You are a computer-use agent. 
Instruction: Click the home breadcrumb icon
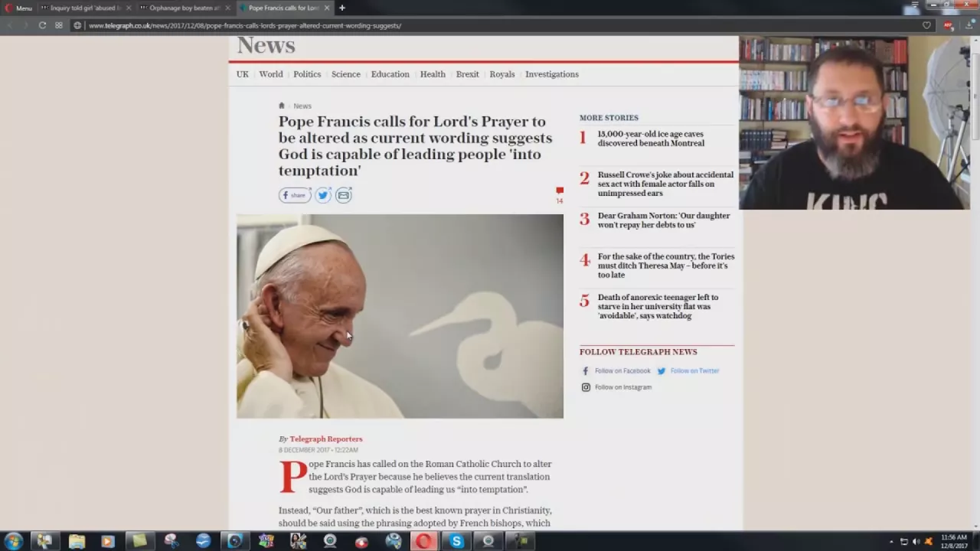(x=282, y=106)
